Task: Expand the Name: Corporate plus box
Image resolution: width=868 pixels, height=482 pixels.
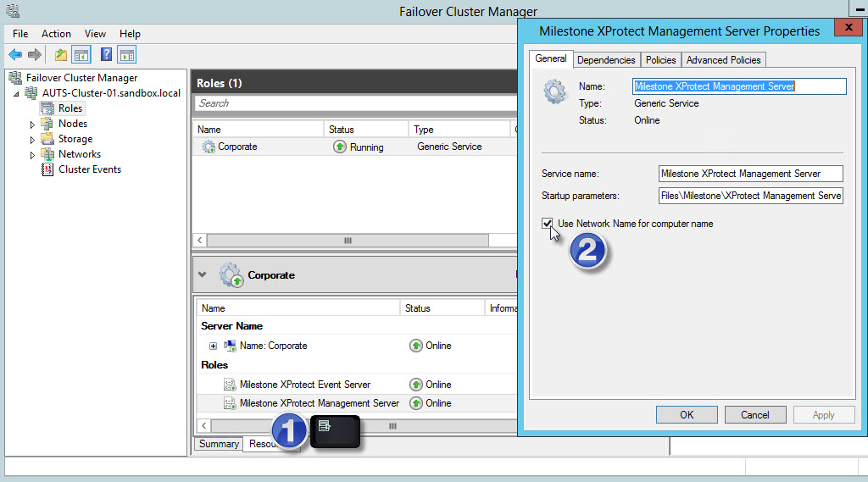Action: point(213,346)
